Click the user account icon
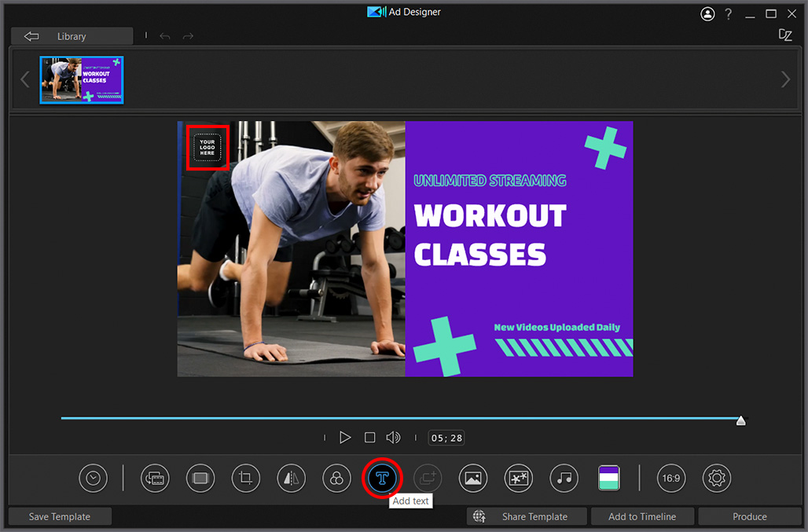This screenshot has height=532, width=808. point(707,13)
